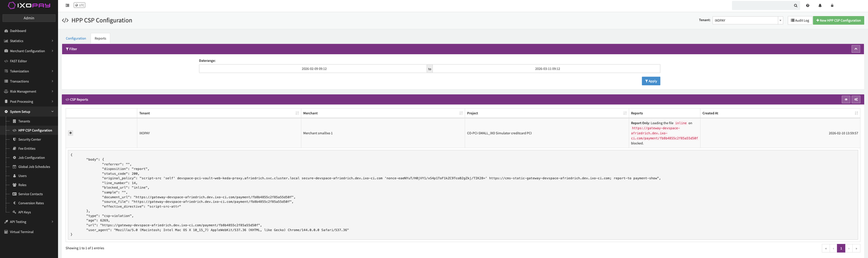Expand the Statistics menu chevron
The image size is (868, 258).
(x=53, y=41)
